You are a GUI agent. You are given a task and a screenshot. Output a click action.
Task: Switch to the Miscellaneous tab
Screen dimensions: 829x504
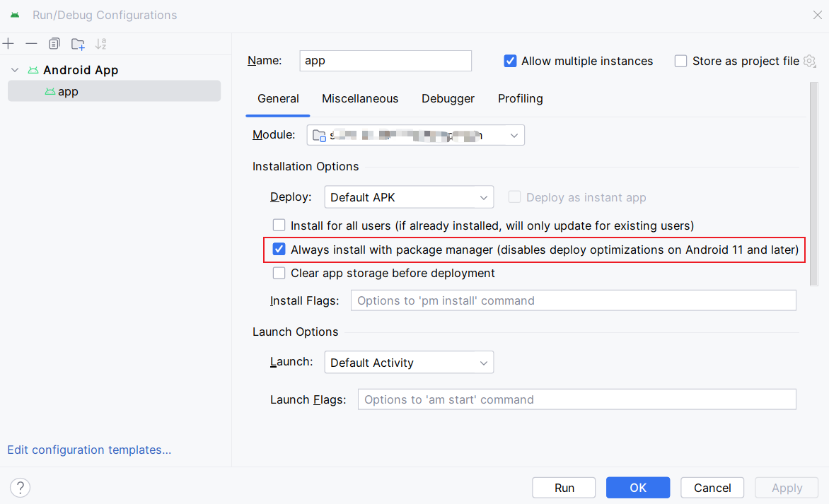[x=360, y=99]
